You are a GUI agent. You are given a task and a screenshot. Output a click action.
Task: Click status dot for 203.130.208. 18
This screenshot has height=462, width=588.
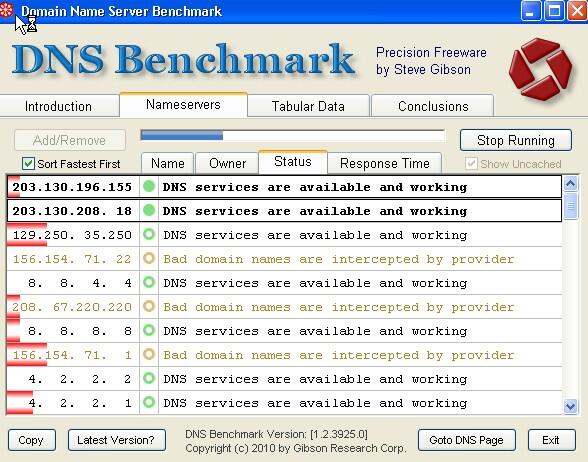pos(149,210)
